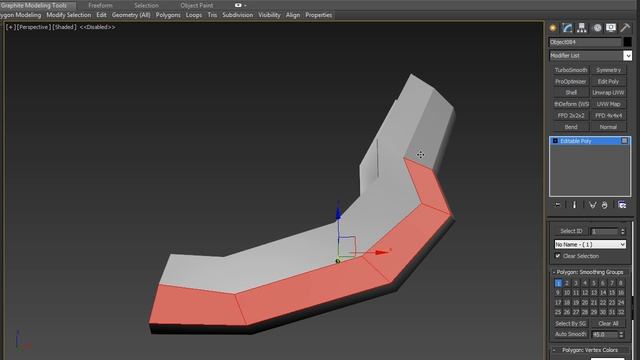The image size is (640, 360).
Task: Click the X axis arrow of transform gizmo
Action: coord(381,252)
